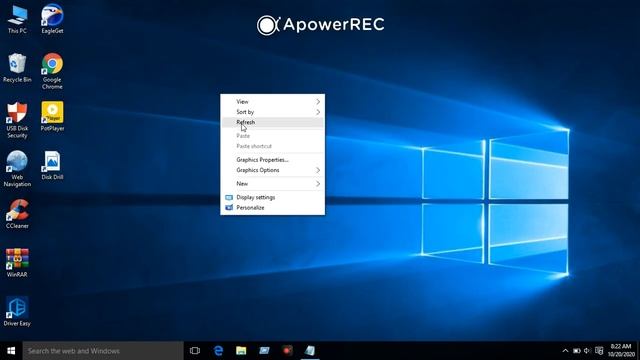
Task: Click the red recorder taskbar icon
Action: point(287,351)
